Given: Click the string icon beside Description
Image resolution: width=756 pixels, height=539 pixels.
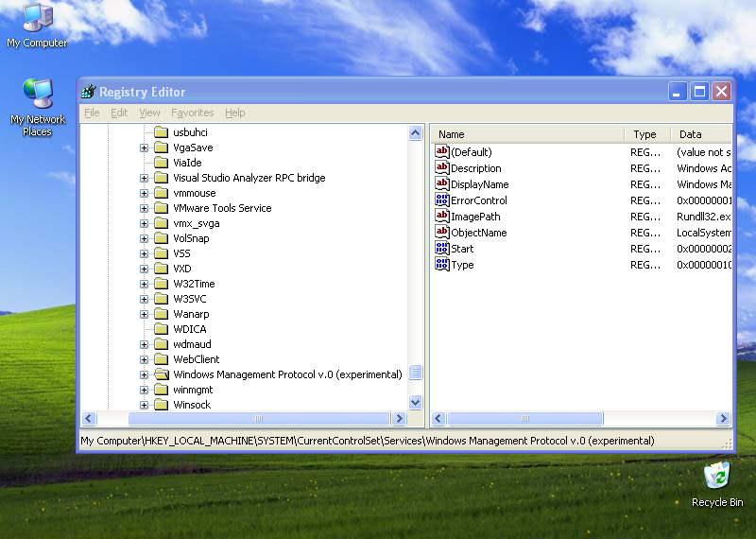Looking at the screenshot, I should point(442,168).
